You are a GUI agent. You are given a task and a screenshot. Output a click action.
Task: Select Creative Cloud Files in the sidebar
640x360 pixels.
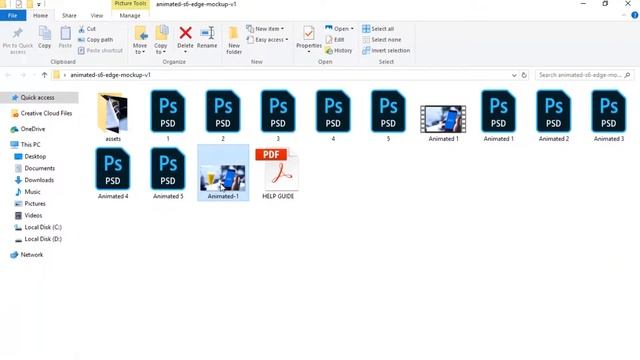(x=42, y=113)
